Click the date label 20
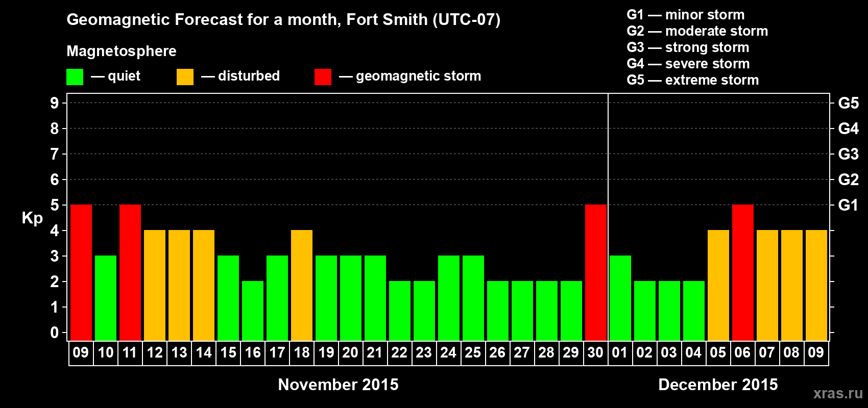The height and width of the screenshot is (408, 868). tap(350, 352)
